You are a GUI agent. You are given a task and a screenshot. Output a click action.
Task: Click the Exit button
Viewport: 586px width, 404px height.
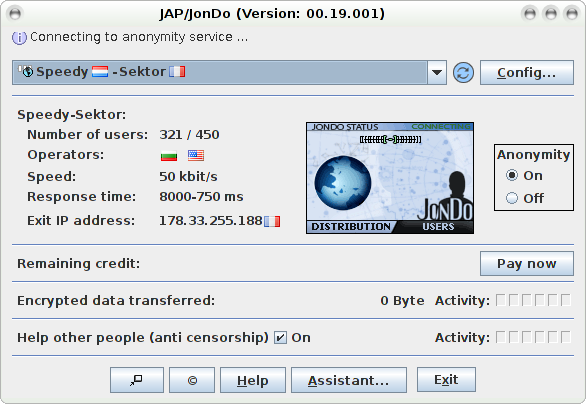pyautogui.click(x=446, y=380)
